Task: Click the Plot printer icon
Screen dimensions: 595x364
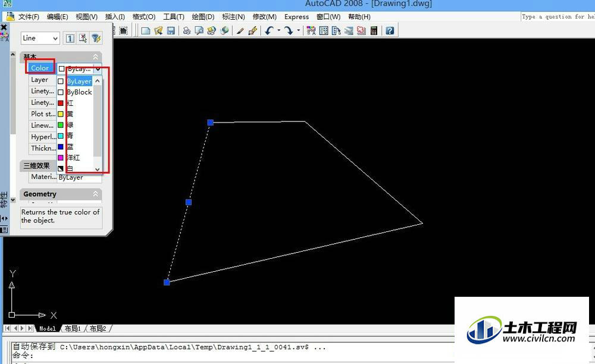Action: (186, 31)
